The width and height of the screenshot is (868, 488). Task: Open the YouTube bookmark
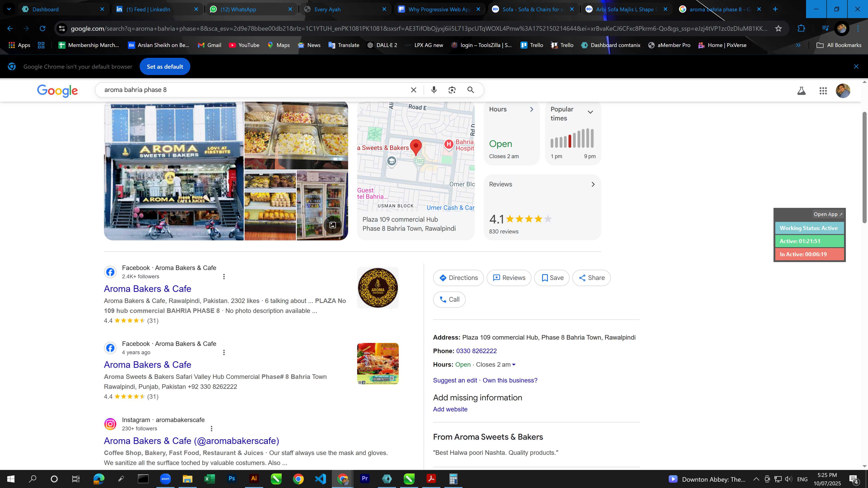[244, 45]
